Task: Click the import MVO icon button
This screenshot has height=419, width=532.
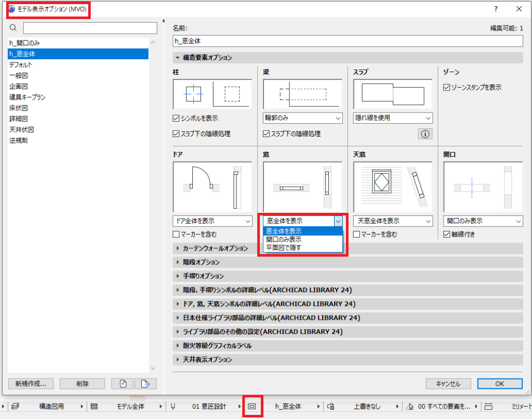Action: tap(123, 384)
